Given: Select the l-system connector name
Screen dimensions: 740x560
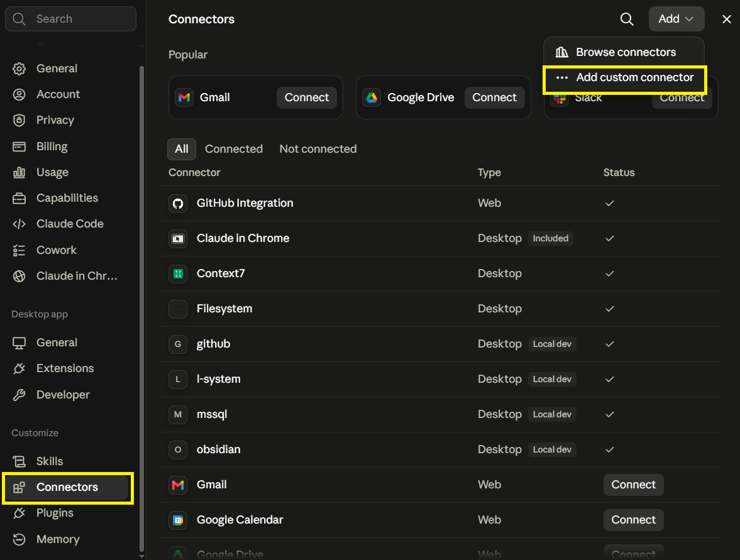Looking at the screenshot, I should tap(219, 380).
